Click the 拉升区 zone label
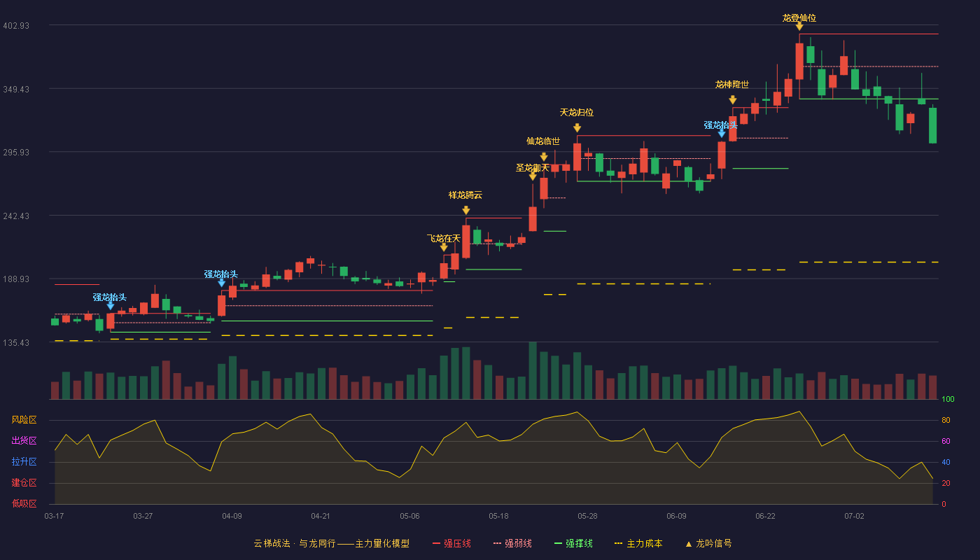The image size is (980, 560). coord(24,462)
